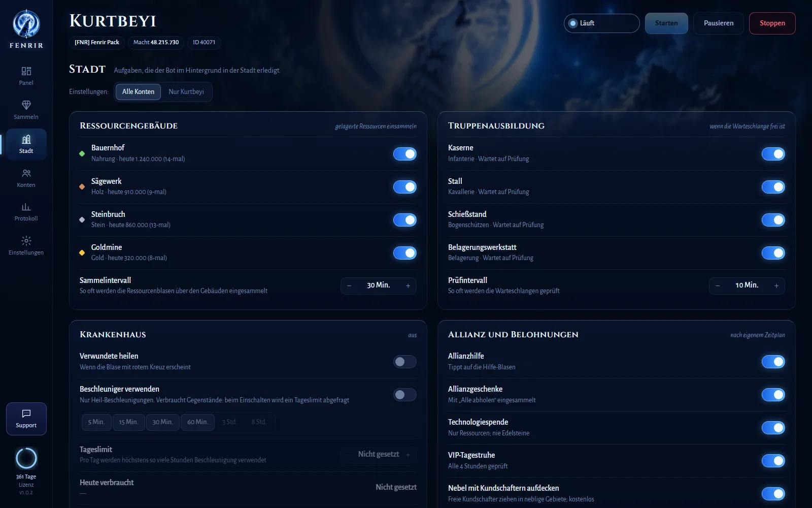Select the 15 Min. speedup chip

click(128, 422)
